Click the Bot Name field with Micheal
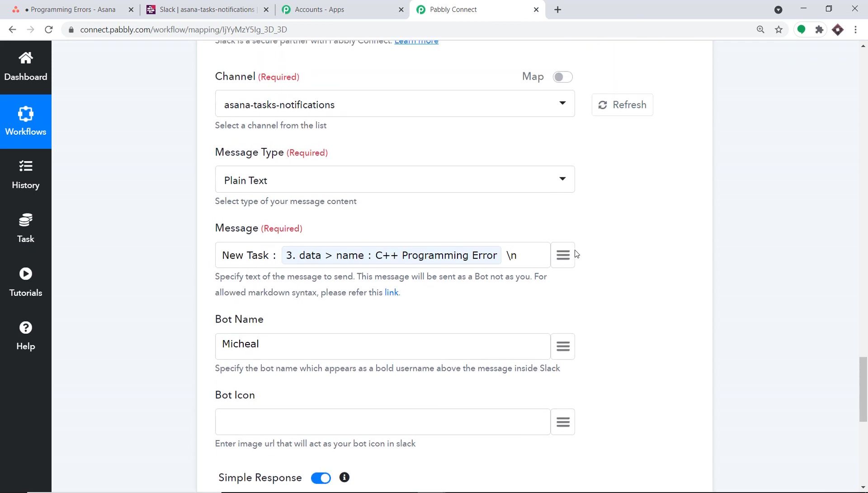Viewport: 868px width, 493px height. pos(382,346)
